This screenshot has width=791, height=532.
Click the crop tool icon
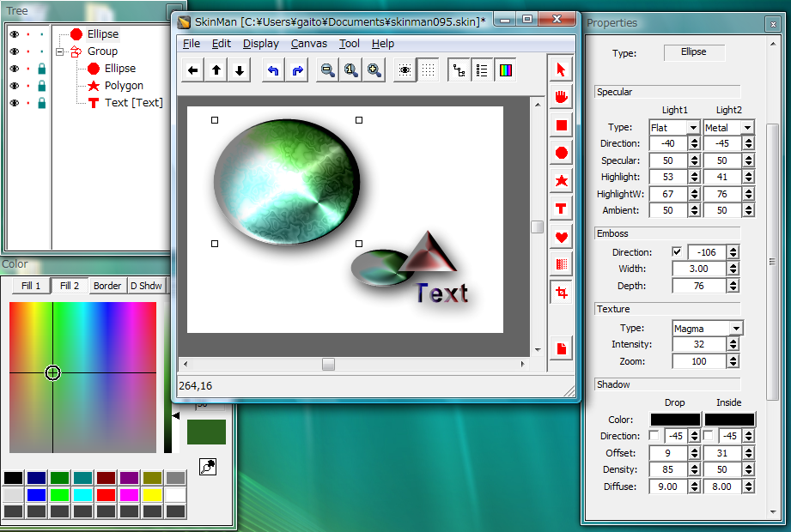click(x=561, y=293)
